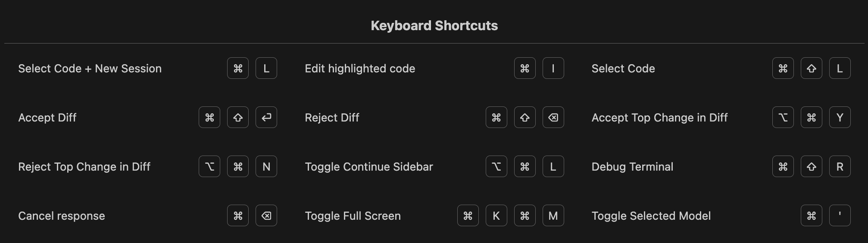The image size is (868, 243).
Task: Click the R key for Debug Terminal
Action: tap(840, 166)
